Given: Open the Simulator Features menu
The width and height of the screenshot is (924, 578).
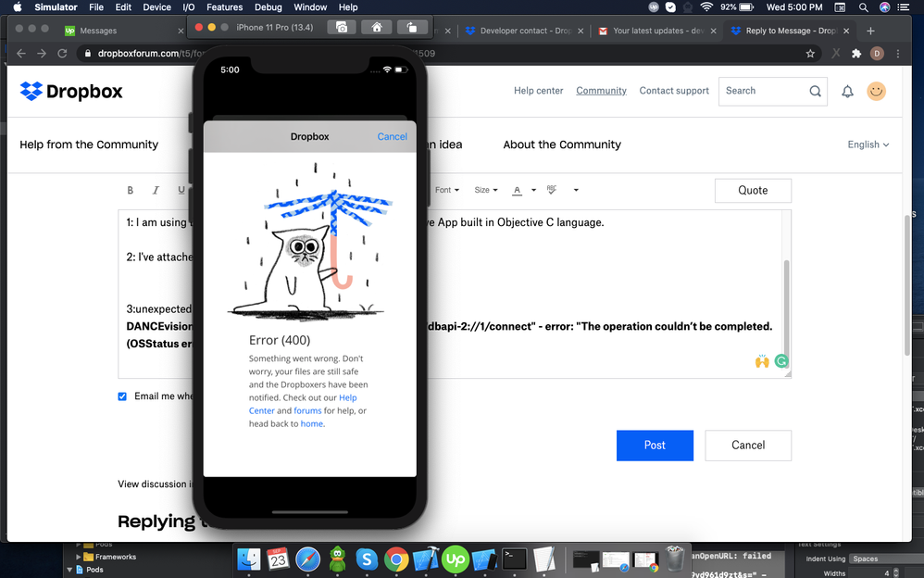Looking at the screenshot, I should coord(224,7).
